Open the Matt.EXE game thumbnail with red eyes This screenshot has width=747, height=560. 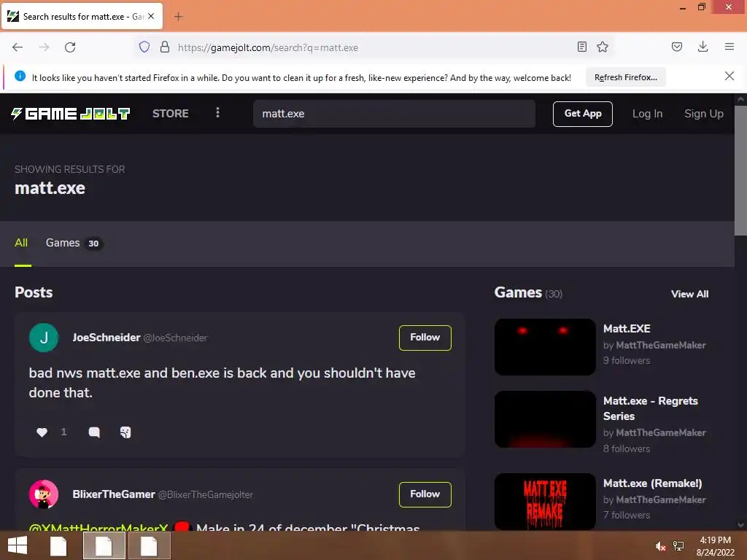[545, 346]
